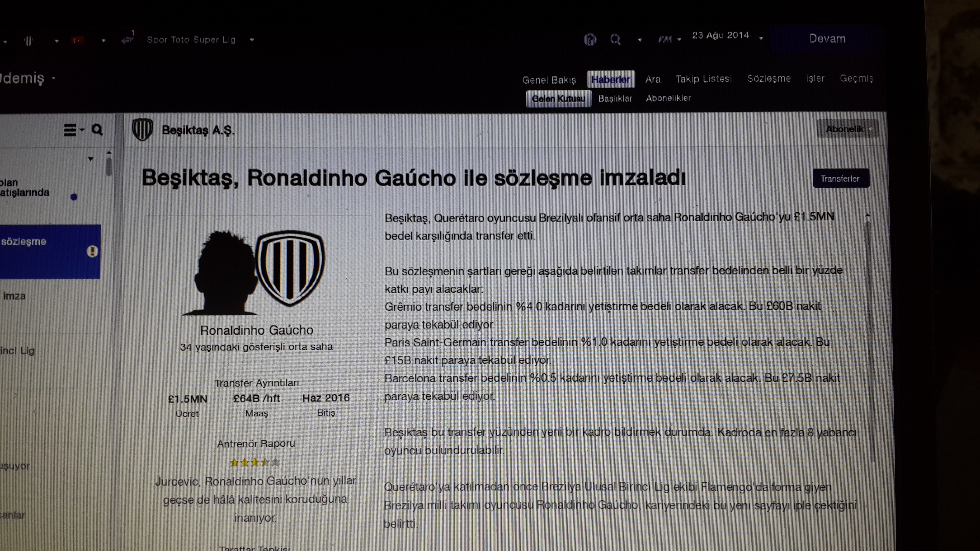This screenshot has height=551, width=980.
Task: Search the inbox with the magnifier icon
Action: click(97, 130)
